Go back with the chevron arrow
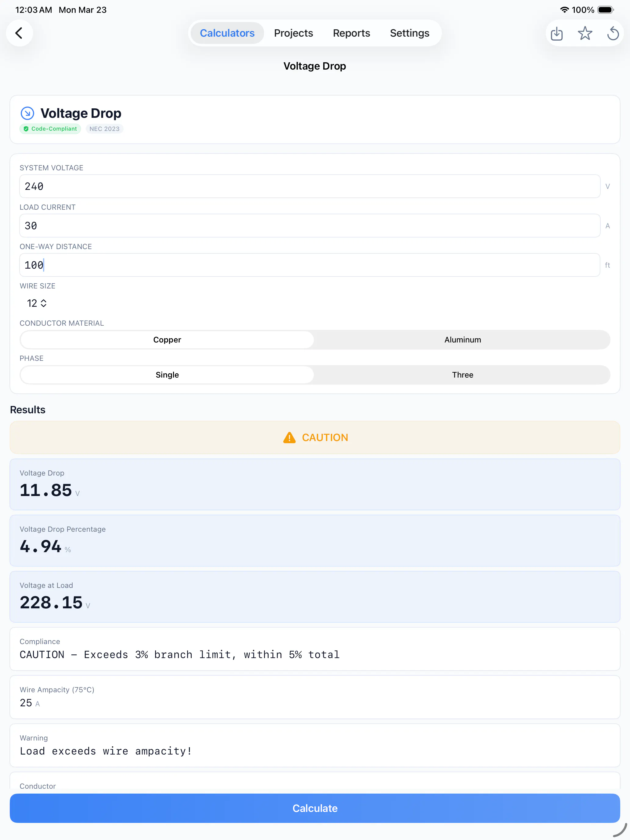Viewport: 630px width, 840px height. 19,33
